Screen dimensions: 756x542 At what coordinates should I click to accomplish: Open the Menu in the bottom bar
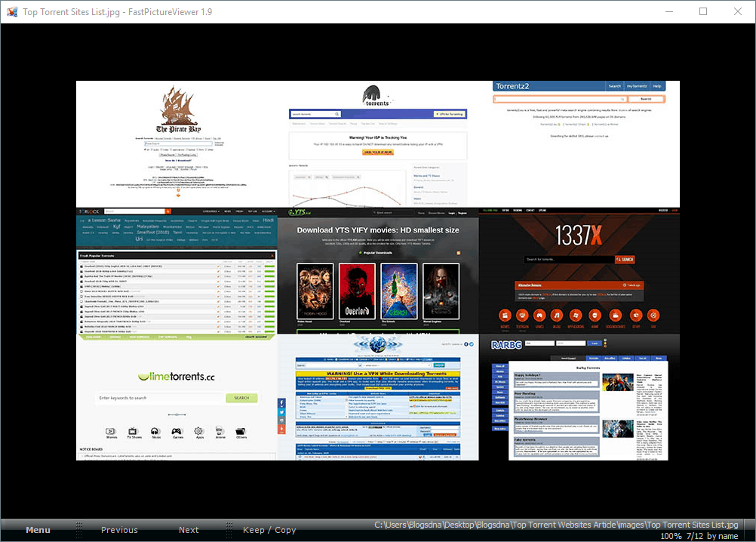pyautogui.click(x=38, y=530)
